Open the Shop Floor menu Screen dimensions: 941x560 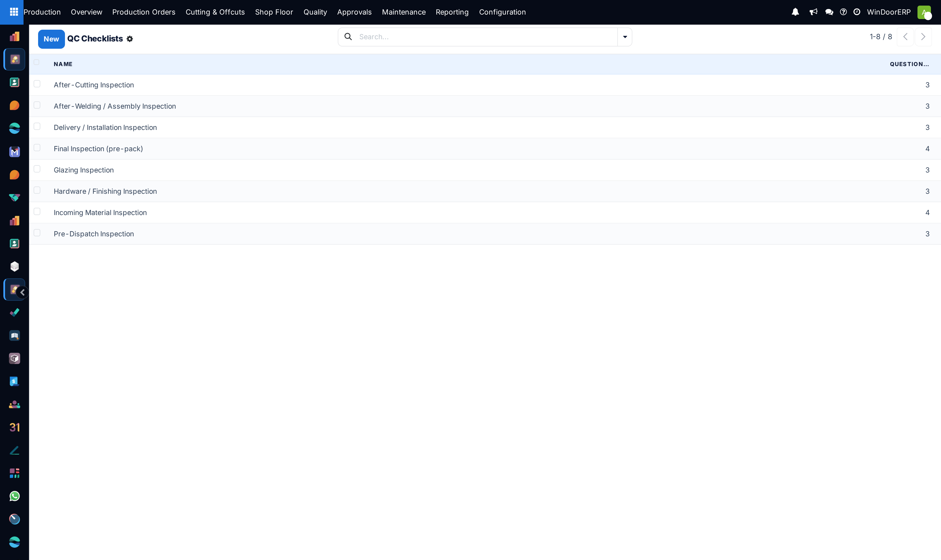[274, 12]
